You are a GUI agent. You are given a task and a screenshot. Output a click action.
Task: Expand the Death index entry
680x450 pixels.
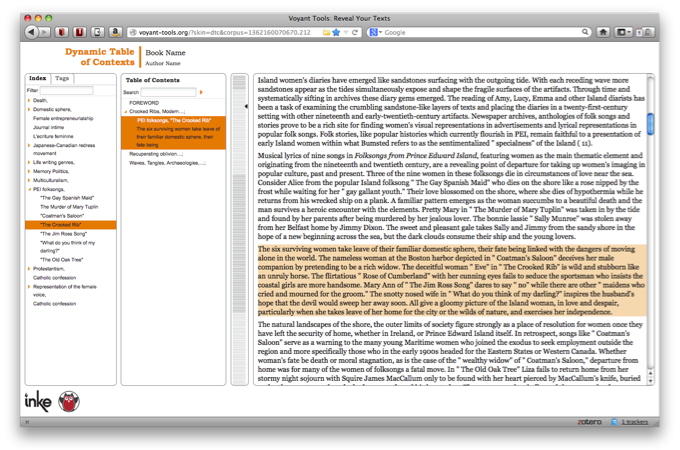coord(29,101)
